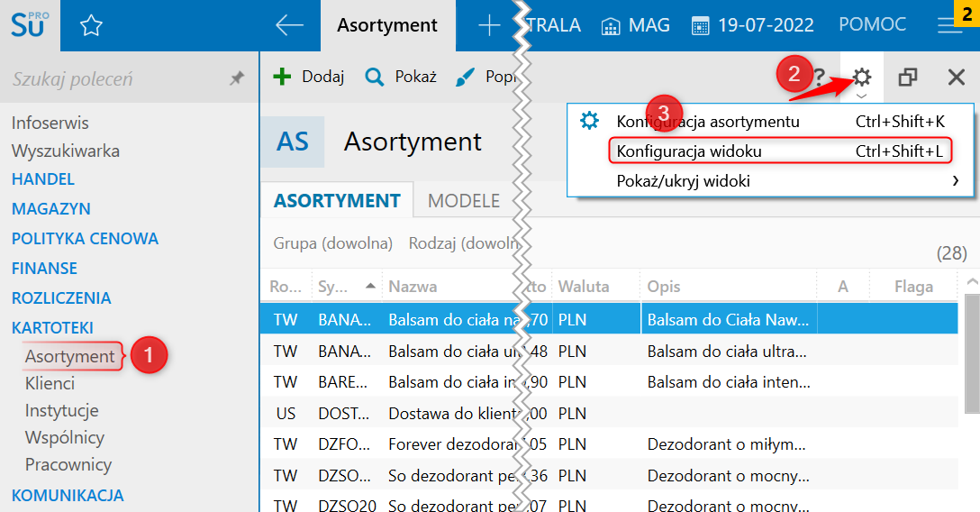Expand the ROZLICZENIA section
Image resolution: width=980 pixels, height=512 pixels.
coord(61,297)
